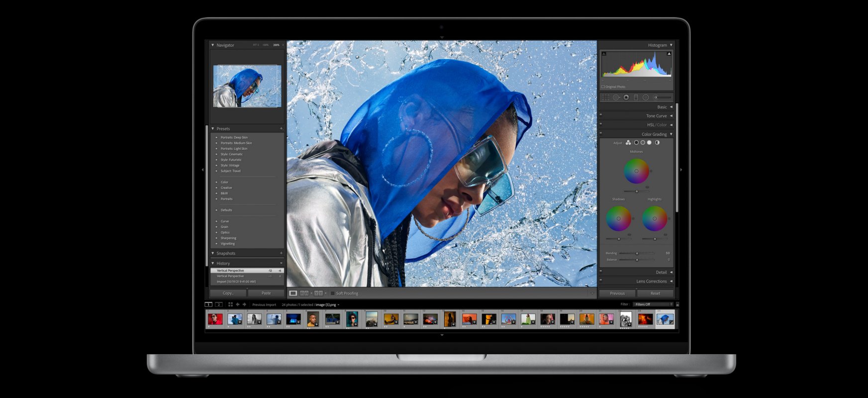The height and width of the screenshot is (398, 868).
Task: Create a snapshot with plus icon
Action: [x=281, y=253]
